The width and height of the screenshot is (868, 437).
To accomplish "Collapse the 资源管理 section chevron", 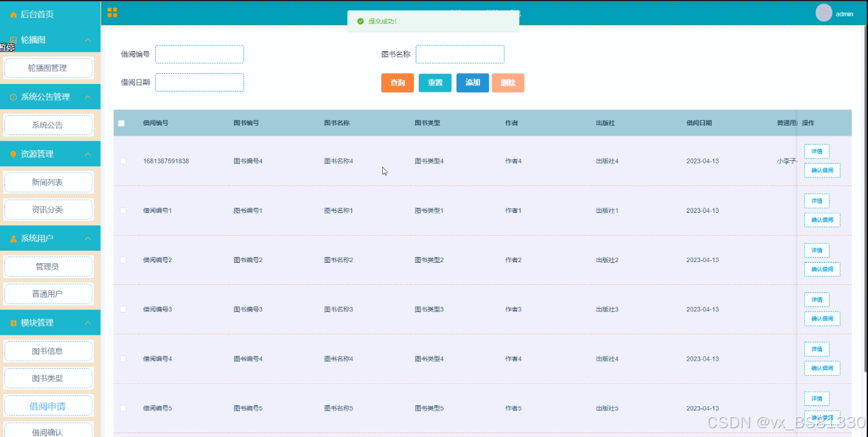I will pyautogui.click(x=88, y=154).
